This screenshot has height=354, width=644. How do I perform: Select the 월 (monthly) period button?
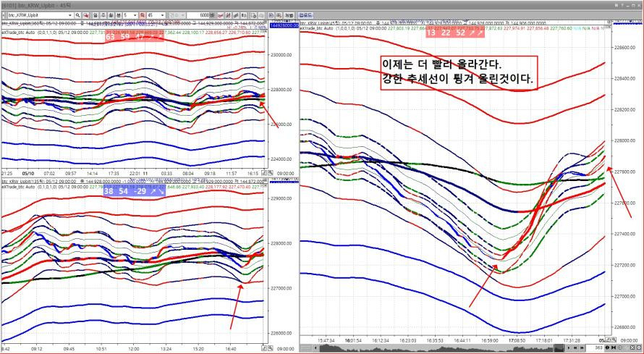[111, 15]
